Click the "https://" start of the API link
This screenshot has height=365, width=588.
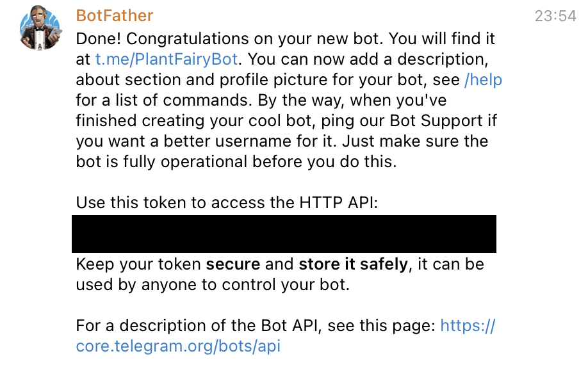coord(468,326)
